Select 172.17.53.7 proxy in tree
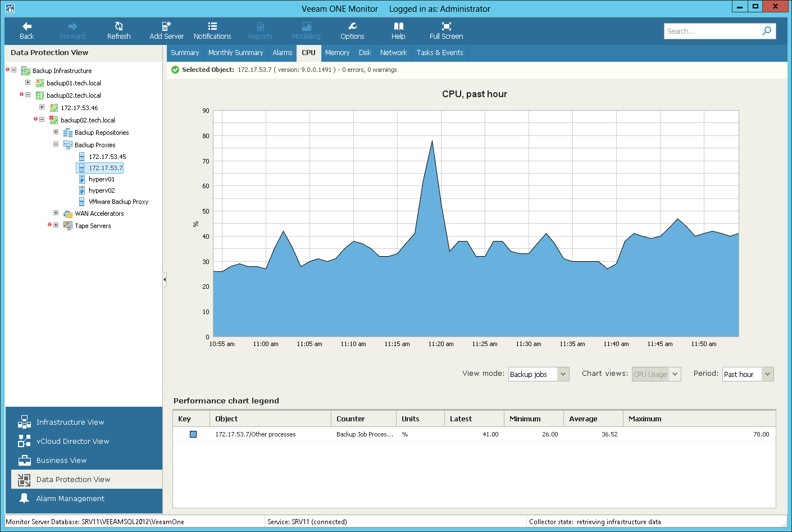The image size is (792, 532). click(106, 168)
